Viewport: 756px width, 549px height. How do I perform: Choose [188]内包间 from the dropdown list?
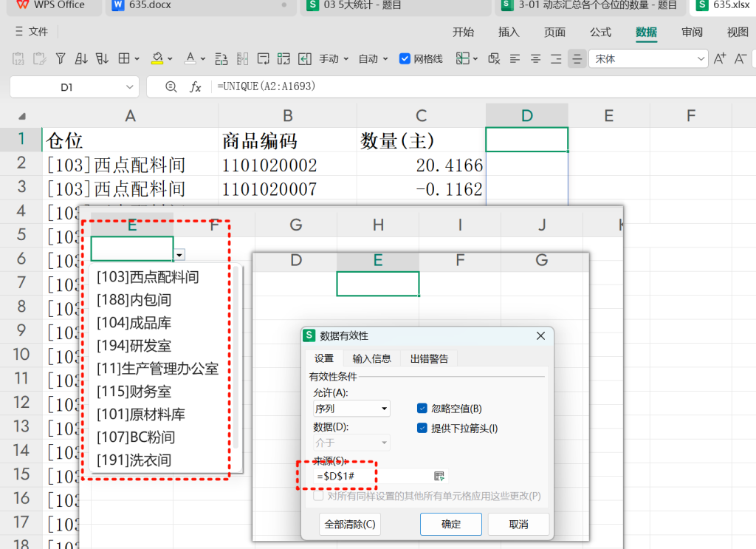point(134,300)
